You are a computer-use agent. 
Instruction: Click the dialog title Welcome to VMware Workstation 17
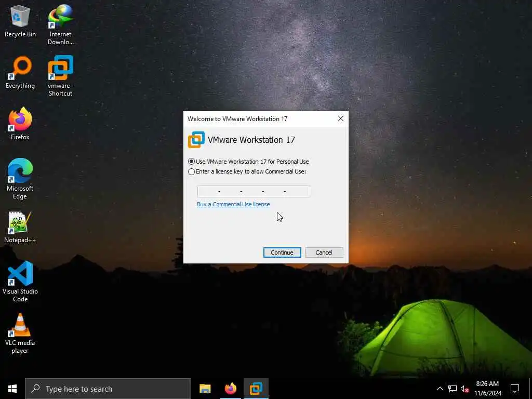tap(237, 119)
